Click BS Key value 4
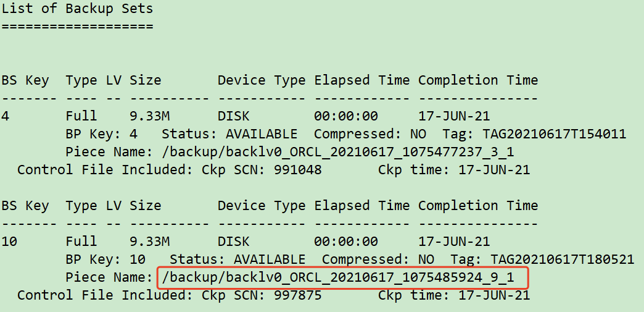Viewport: 644px width, 312px height. click(5, 116)
